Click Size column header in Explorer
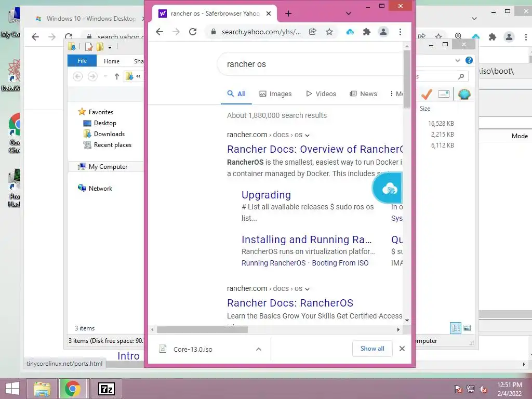 tap(425, 109)
